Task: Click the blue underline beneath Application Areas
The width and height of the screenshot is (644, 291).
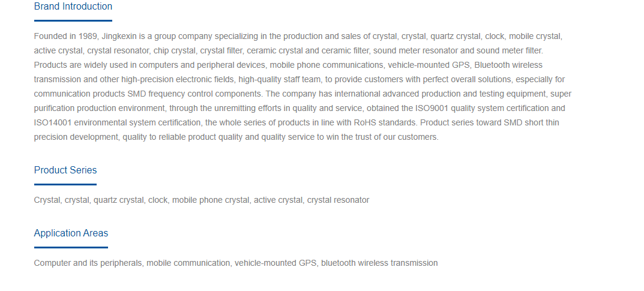Action: [71, 247]
